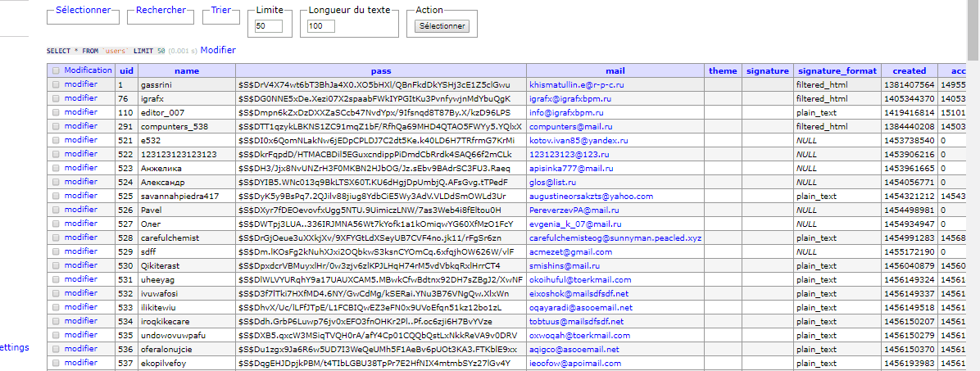The image size is (980, 371).
Task: Click the Longueur du texte input field
Action: (321, 26)
